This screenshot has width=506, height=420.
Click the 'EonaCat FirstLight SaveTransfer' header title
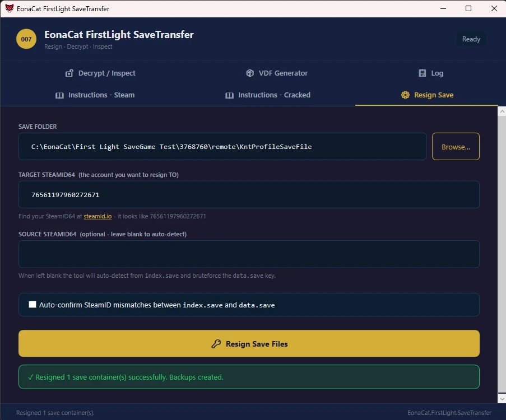click(119, 35)
